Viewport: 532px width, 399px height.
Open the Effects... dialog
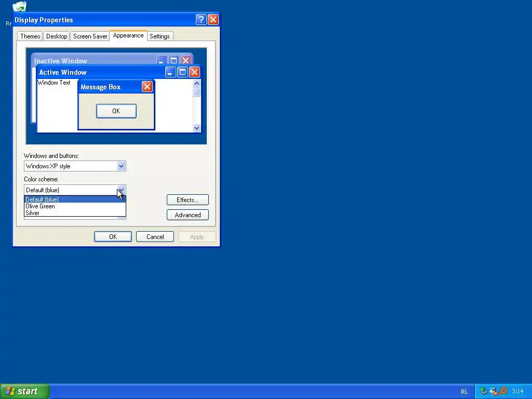click(188, 200)
